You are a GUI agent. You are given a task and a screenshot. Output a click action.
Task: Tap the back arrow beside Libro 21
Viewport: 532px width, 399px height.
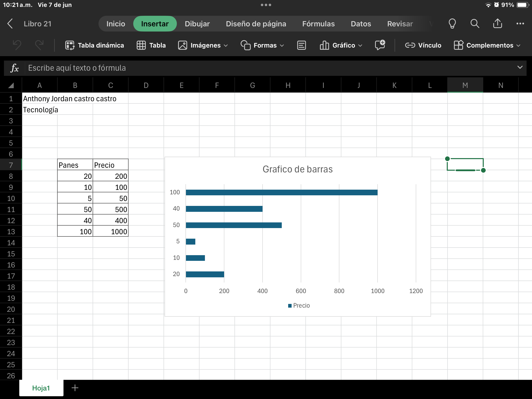pos(10,24)
